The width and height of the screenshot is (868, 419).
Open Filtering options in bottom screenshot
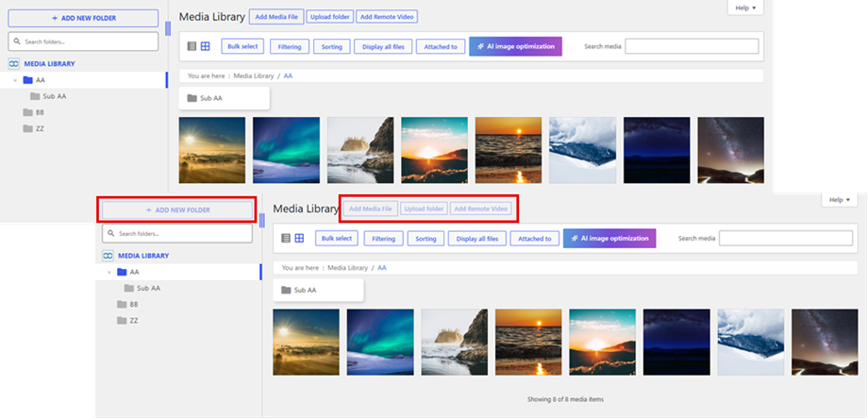[384, 239]
